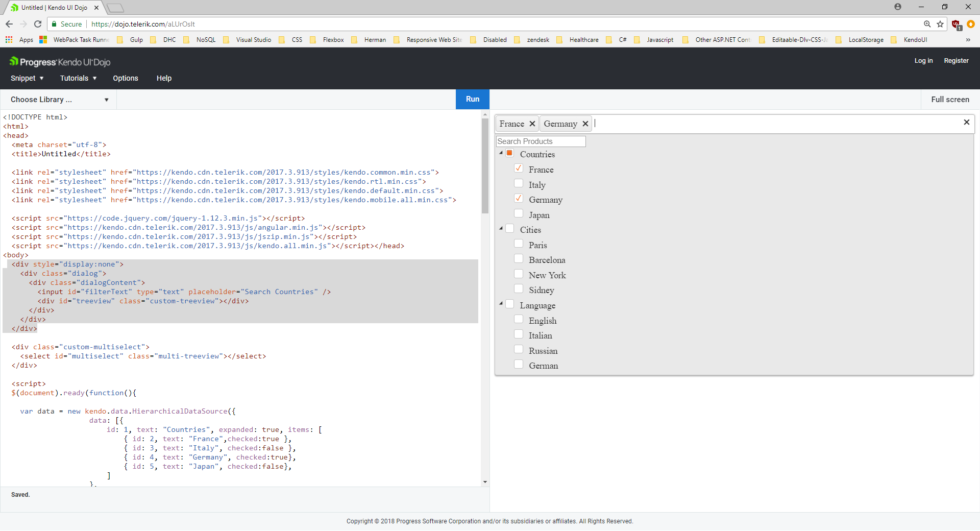Image resolution: width=980 pixels, height=531 pixels.
Task: Collapse the Countries tree node
Action: coord(501,153)
